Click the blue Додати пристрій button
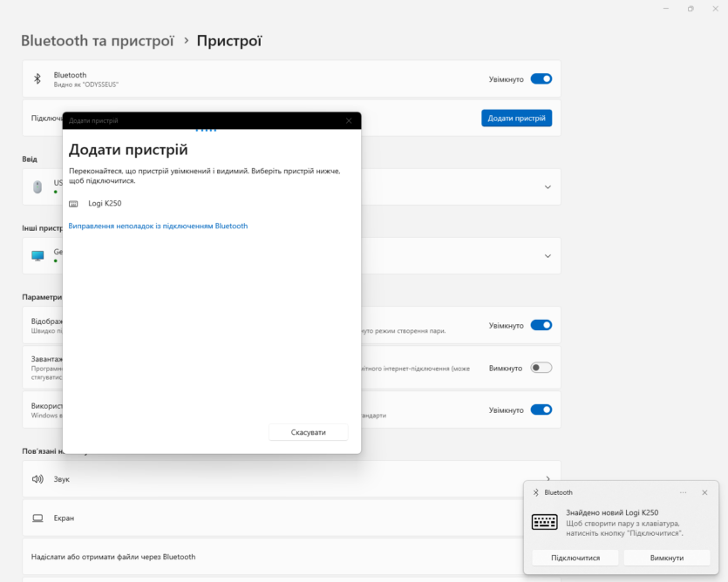 point(516,118)
